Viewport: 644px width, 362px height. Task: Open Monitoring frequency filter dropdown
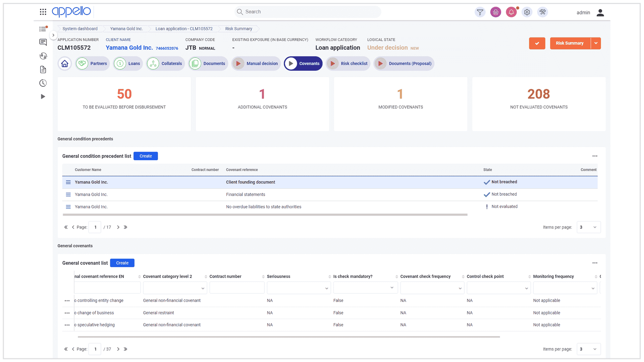[565, 288]
